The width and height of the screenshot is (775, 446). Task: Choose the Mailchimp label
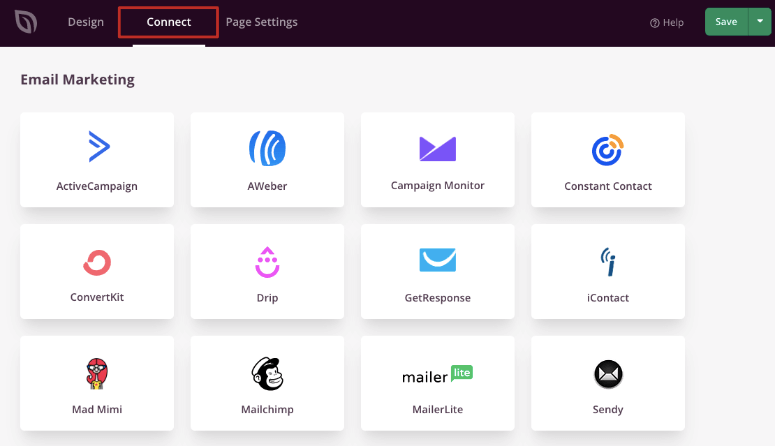point(267,409)
